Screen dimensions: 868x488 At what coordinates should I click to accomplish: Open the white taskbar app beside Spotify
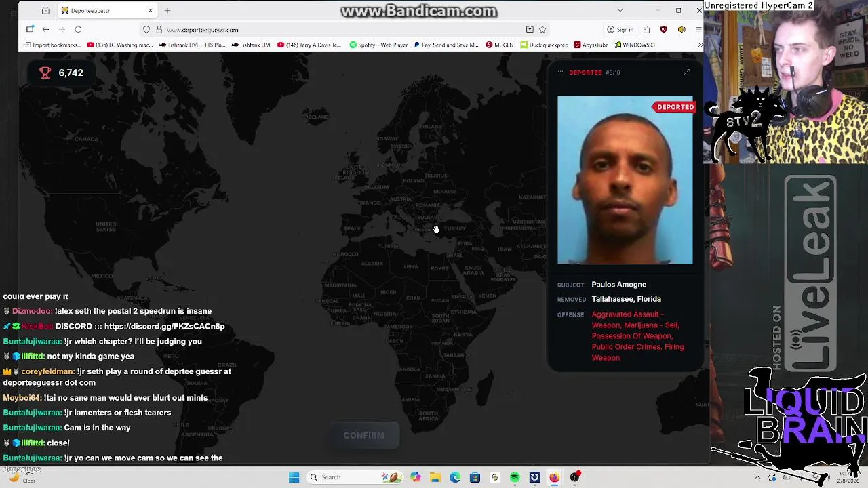click(494, 477)
